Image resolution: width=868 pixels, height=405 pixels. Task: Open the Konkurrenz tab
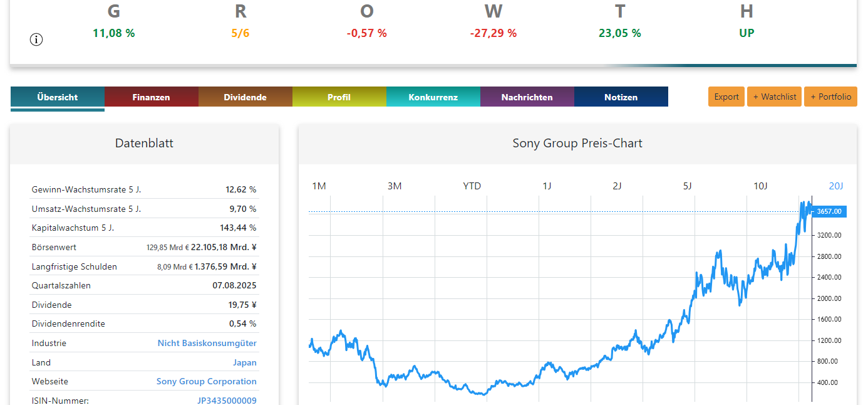[x=433, y=97]
